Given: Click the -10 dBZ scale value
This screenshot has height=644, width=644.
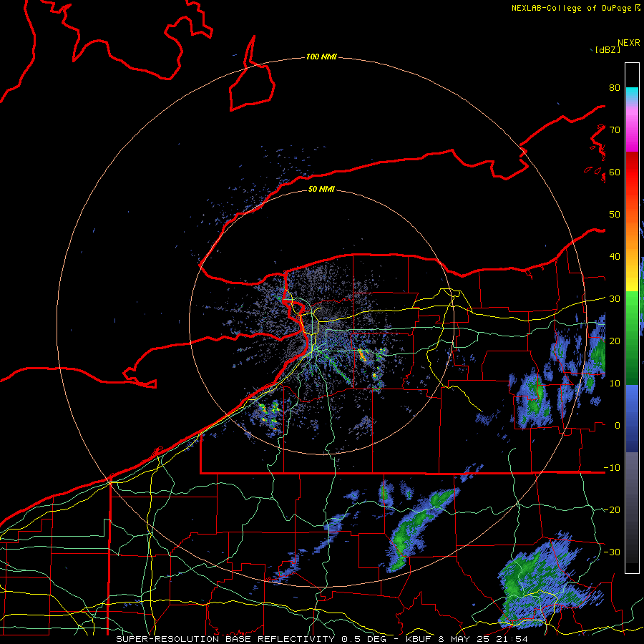Looking at the screenshot, I should pyautogui.click(x=612, y=468).
